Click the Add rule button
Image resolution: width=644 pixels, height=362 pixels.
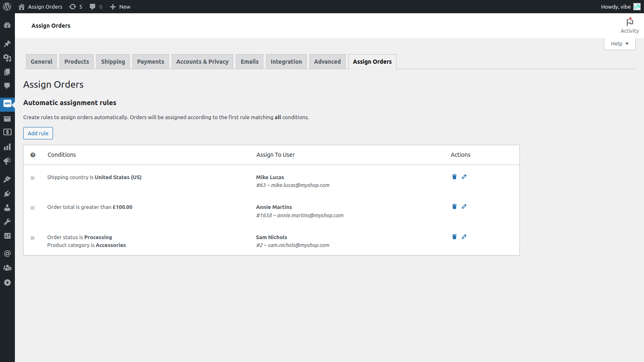(38, 133)
